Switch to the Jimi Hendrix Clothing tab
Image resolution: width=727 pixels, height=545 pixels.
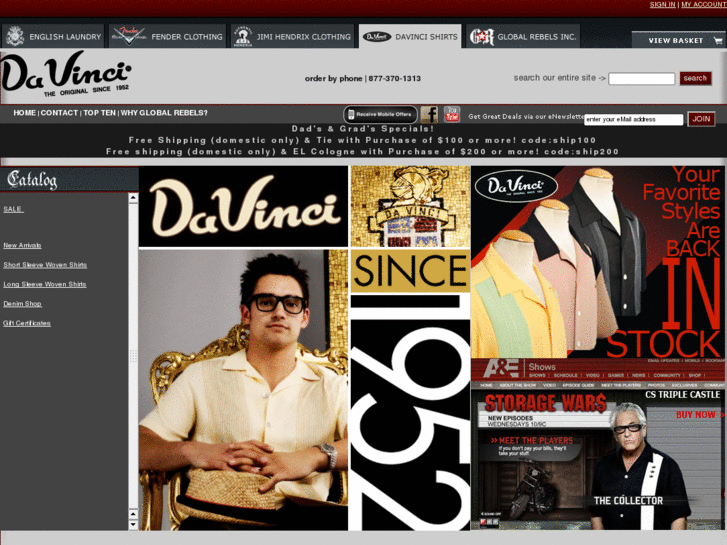[x=292, y=36]
